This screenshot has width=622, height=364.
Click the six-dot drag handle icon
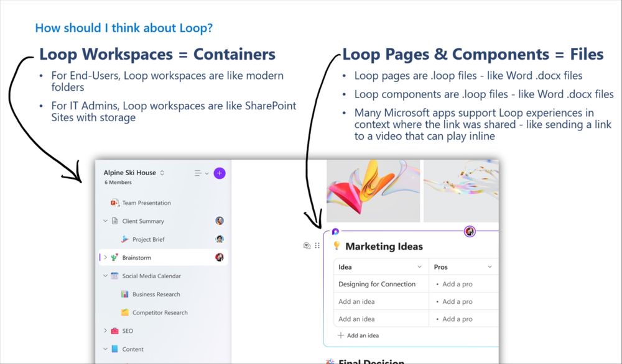click(317, 245)
